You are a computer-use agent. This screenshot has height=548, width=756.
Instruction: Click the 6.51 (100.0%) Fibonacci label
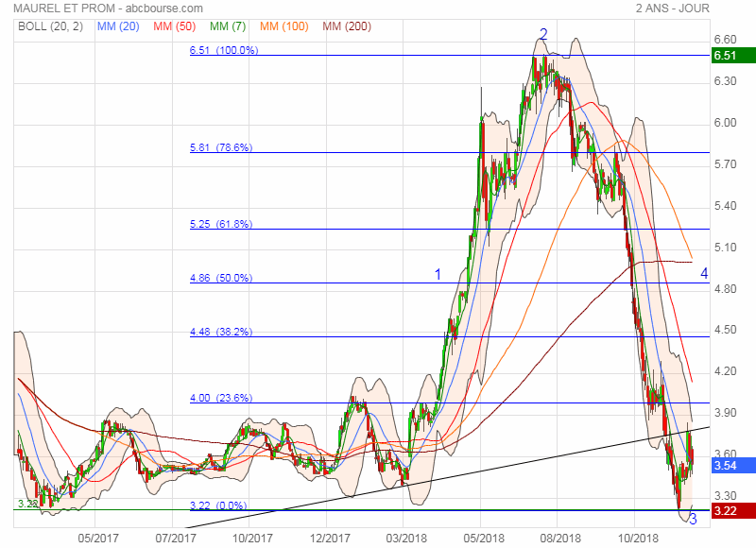click(224, 50)
